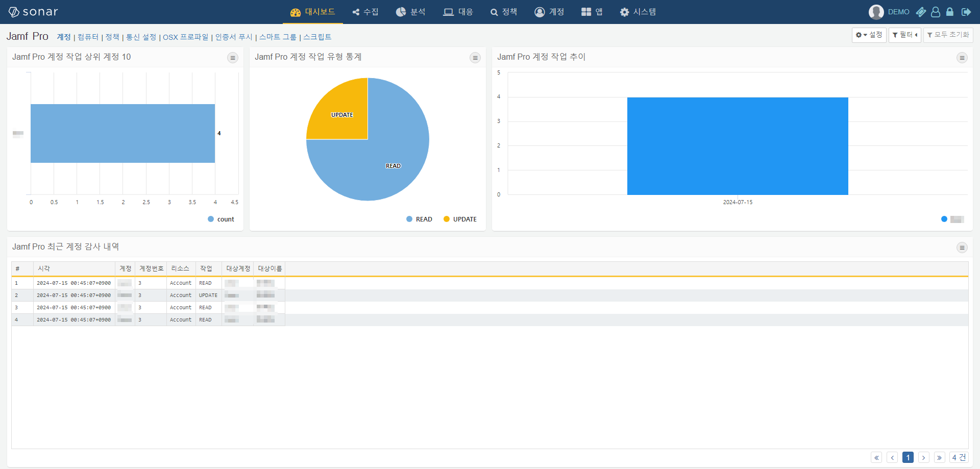This screenshot has width=980, height=469.
Task: Open the 앱 apps menu
Action: pyautogui.click(x=592, y=12)
